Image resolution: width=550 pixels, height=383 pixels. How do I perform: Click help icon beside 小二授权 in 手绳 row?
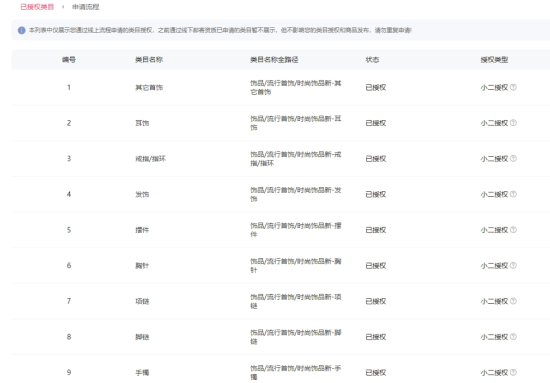pyautogui.click(x=513, y=372)
